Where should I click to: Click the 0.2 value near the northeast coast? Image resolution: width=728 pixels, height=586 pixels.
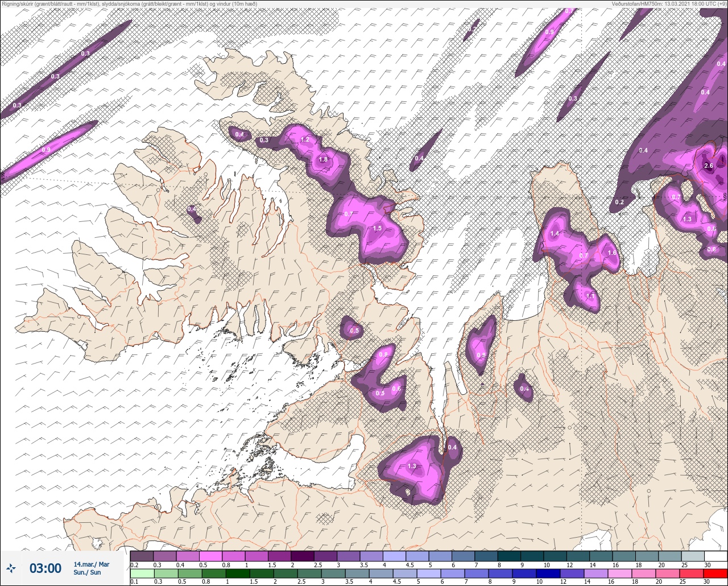pos(619,203)
